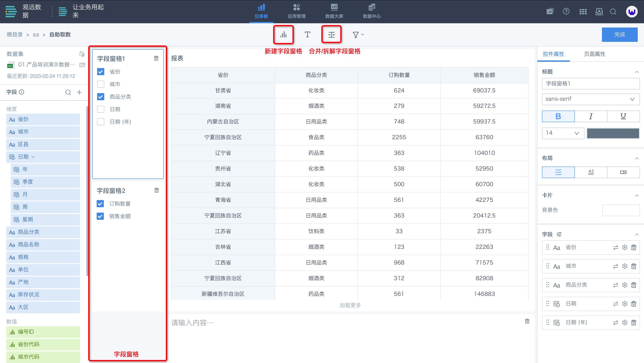Open settings gear for 城市 field
644x363 pixels.
pos(625,266)
